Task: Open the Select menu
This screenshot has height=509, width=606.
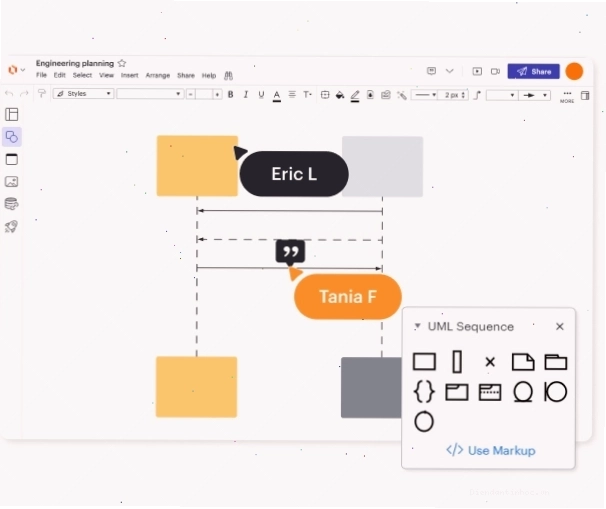Action: (x=82, y=75)
